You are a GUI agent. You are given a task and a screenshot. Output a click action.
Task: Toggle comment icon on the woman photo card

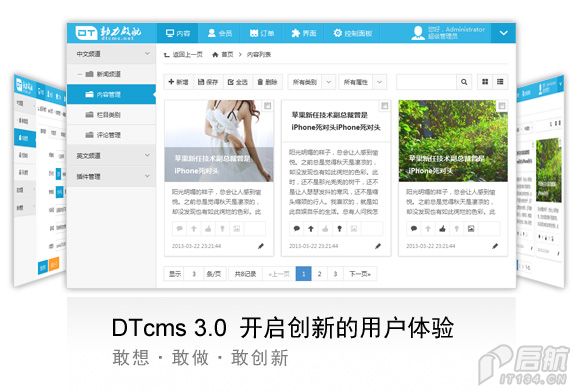[x=180, y=229]
